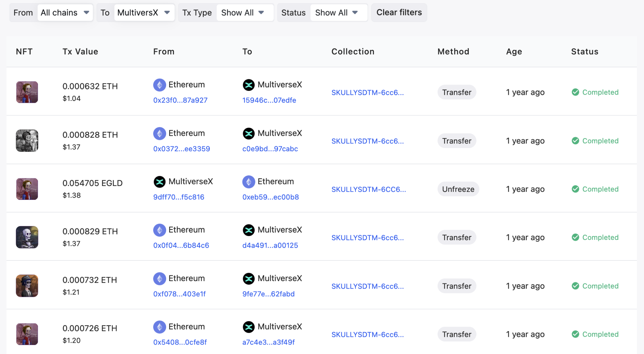Open NFT thumbnail in 0.054705 EGLD row

(27, 189)
